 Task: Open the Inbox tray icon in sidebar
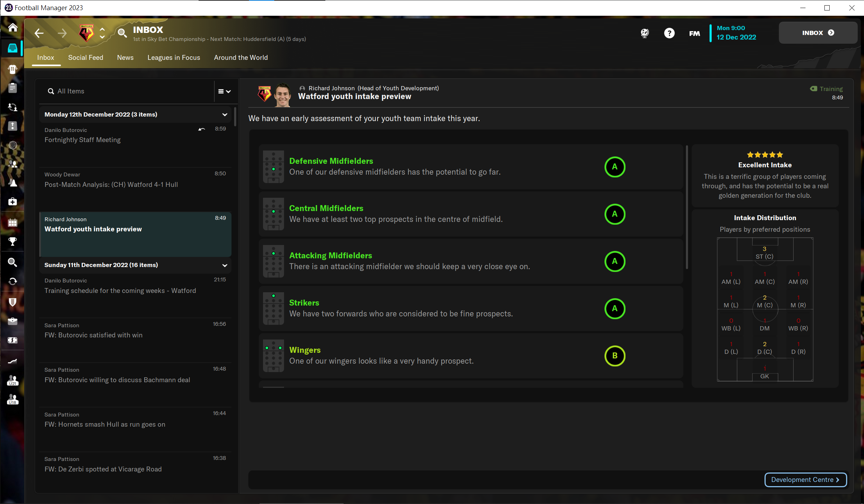(13, 48)
